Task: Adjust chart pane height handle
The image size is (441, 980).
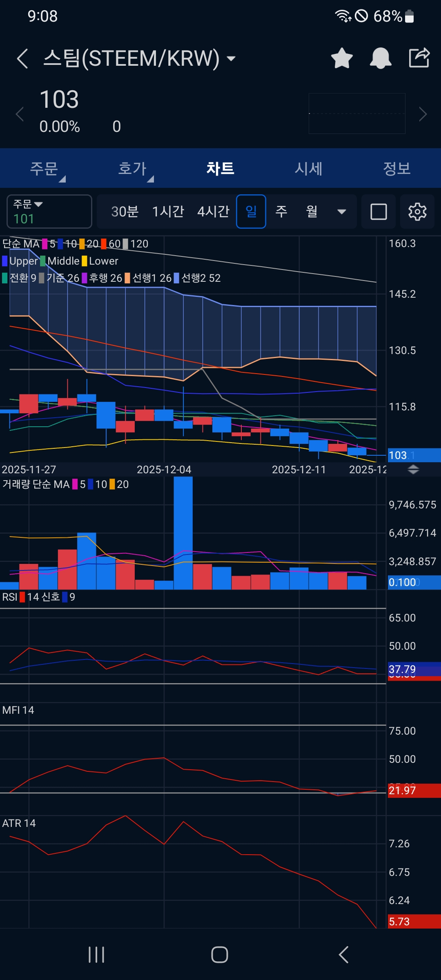Action: pos(413,470)
